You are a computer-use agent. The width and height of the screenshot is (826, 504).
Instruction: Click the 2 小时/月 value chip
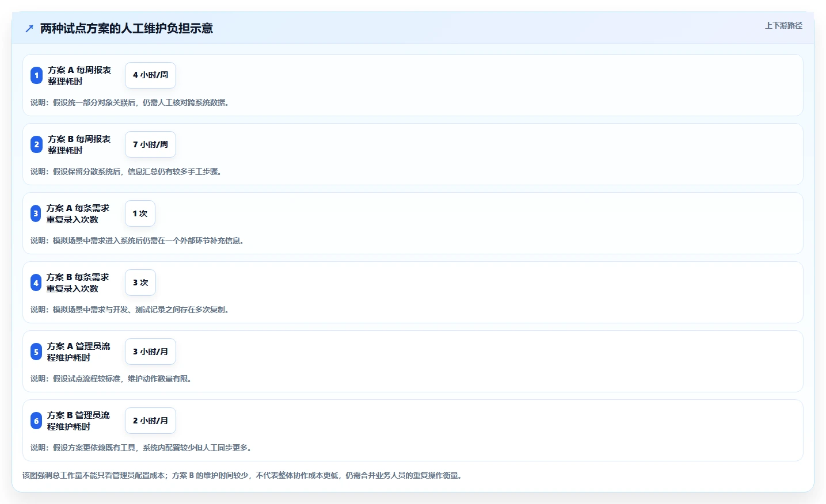(x=150, y=421)
